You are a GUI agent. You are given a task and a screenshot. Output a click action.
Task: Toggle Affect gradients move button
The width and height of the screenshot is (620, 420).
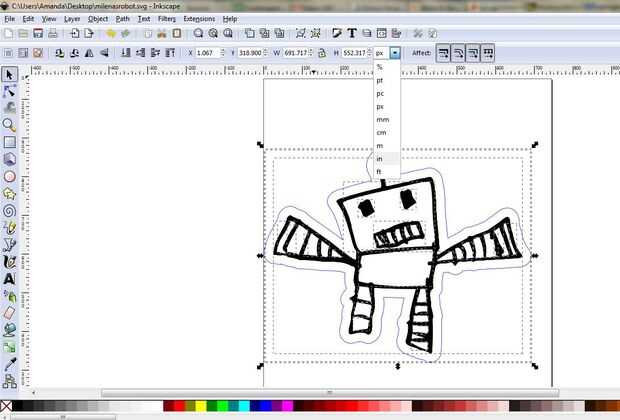coord(473,53)
